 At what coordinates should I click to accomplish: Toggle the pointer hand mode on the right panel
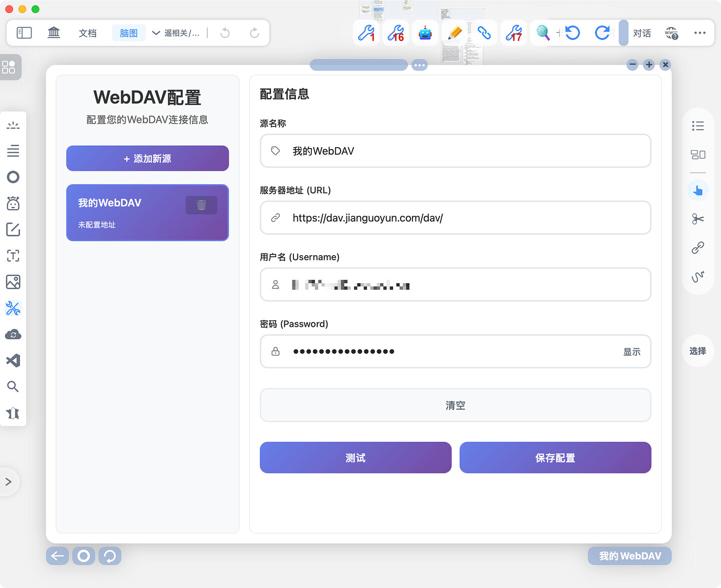[x=698, y=190]
